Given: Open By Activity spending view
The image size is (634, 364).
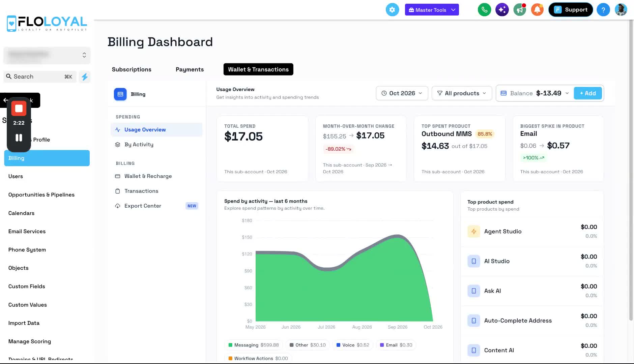Looking at the screenshot, I should tap(156, 145).
